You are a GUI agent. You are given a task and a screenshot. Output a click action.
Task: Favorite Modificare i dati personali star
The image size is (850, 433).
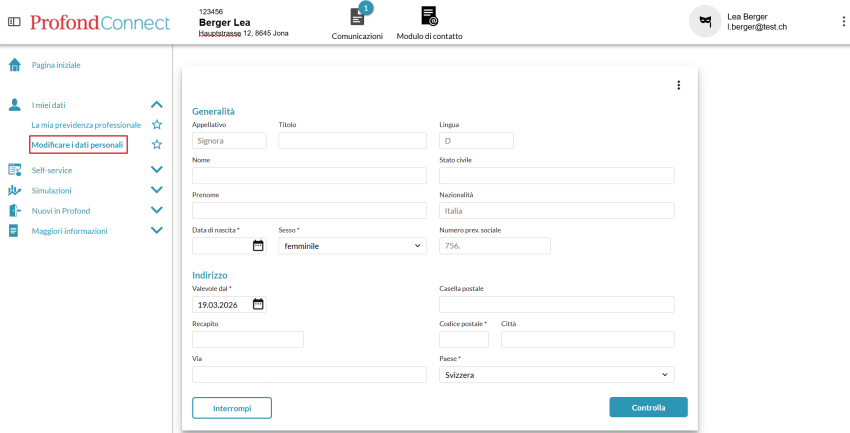tap(157, 145)
